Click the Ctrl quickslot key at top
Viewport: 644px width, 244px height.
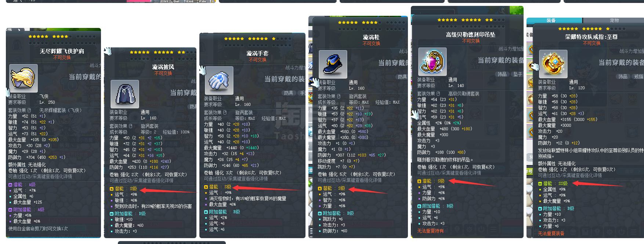coord(164,1)
